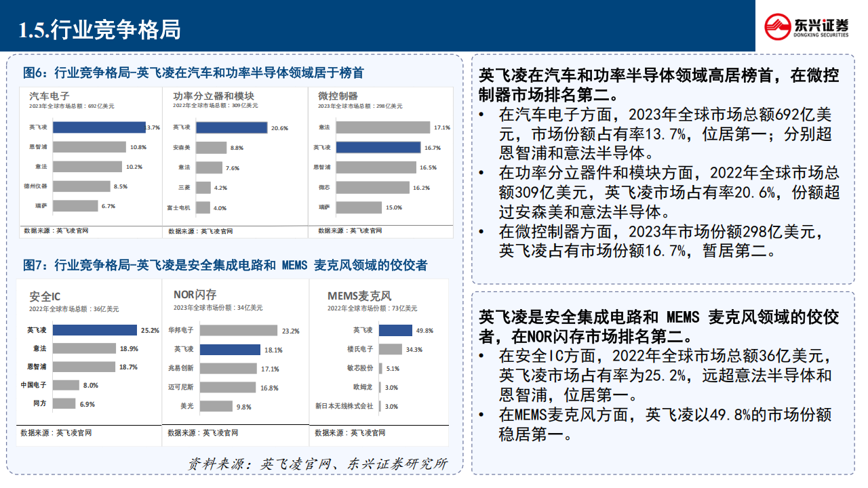Click the blue 英飞凌 bar in MEMS麦克风 chart

point(395,330)
